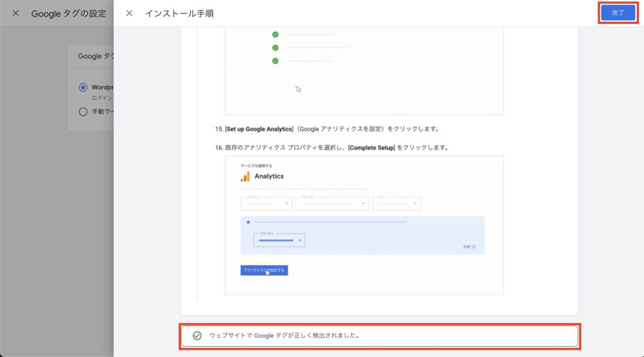The image size is (644, 357).
Task: Click the ウェブサイトで Google タグが正しく検出されました message
Action: click(285, 336)
